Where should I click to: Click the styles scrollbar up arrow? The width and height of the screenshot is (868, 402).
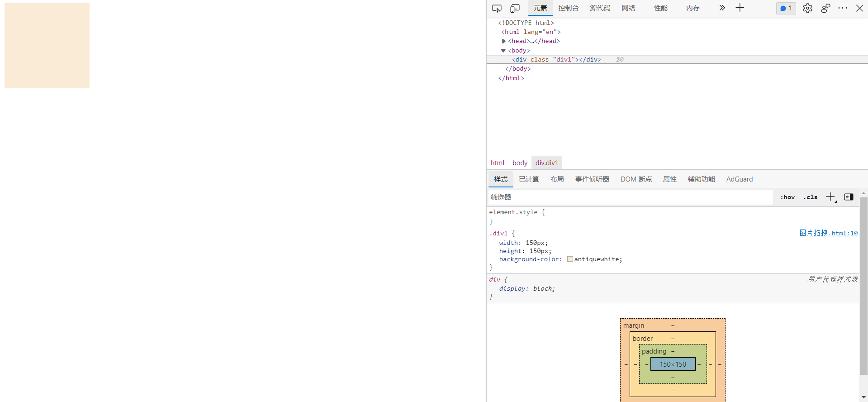(863, 193)
